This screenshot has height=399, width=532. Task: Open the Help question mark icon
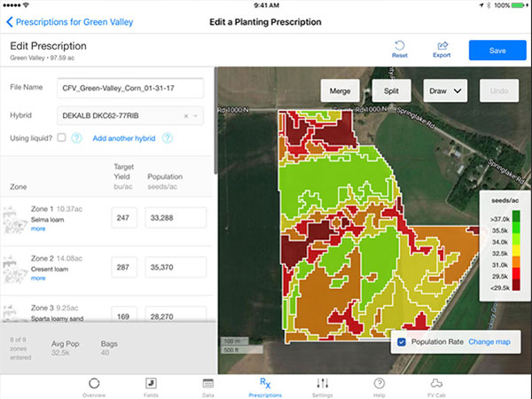[x=379, y=381]
